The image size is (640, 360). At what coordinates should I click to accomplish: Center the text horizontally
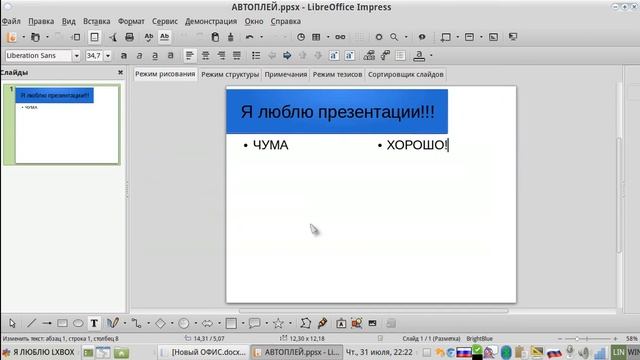click(205, 56)
